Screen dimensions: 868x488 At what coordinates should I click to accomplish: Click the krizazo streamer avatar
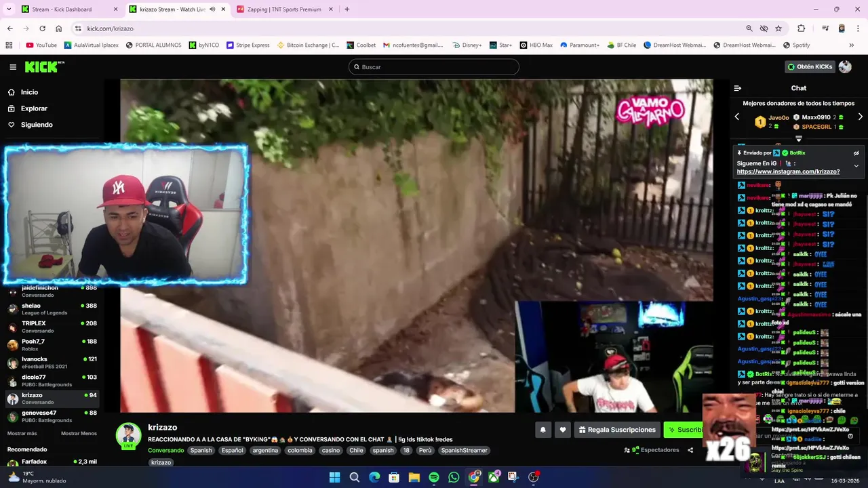[128, 435]
